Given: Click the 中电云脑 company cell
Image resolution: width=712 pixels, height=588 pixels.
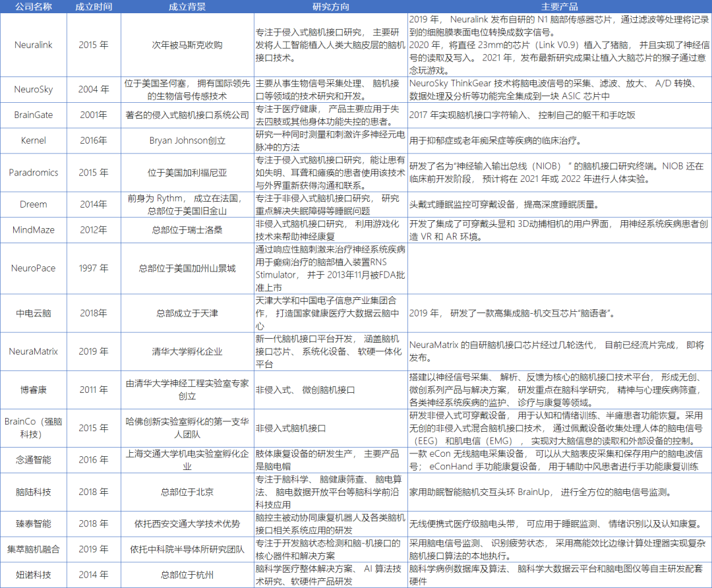Looking at the screenshot, I should click(34, 313).
